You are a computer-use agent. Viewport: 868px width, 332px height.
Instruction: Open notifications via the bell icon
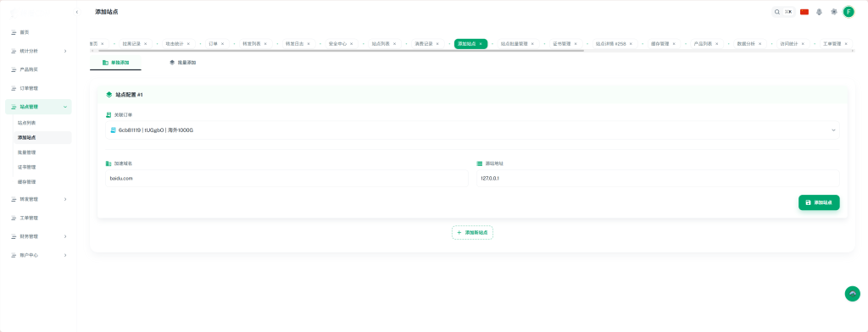point(820,12)
